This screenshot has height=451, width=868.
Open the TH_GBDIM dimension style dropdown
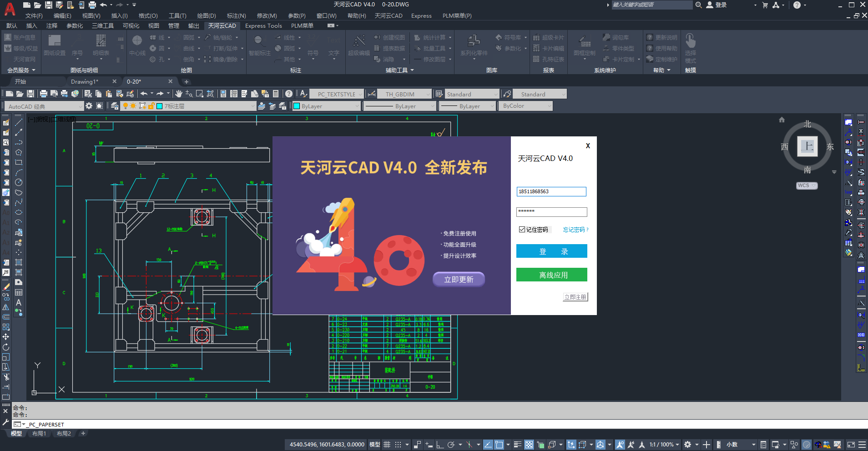point(404,94)
